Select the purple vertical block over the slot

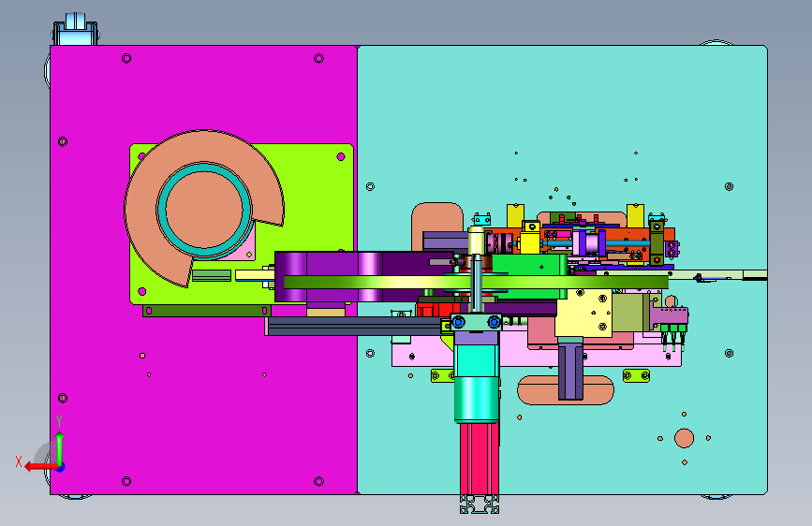(x=570, y=372)
